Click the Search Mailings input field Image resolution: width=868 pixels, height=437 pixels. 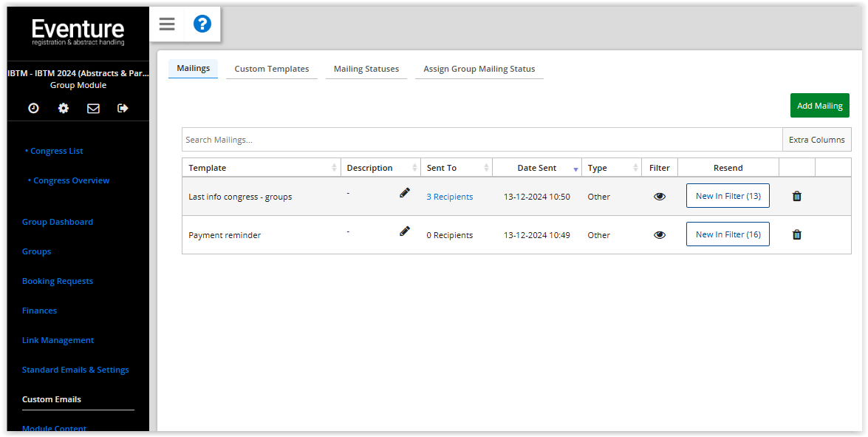coord(482,140)
